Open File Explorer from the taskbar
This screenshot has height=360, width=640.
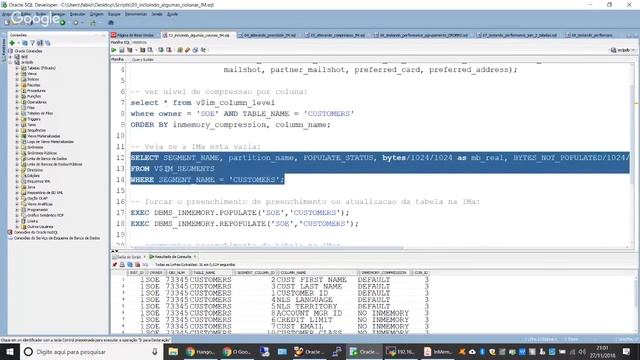(173, 351)
